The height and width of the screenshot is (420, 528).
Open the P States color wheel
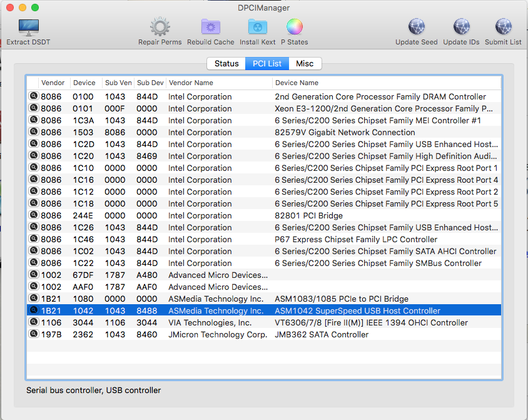click(294, 27)
